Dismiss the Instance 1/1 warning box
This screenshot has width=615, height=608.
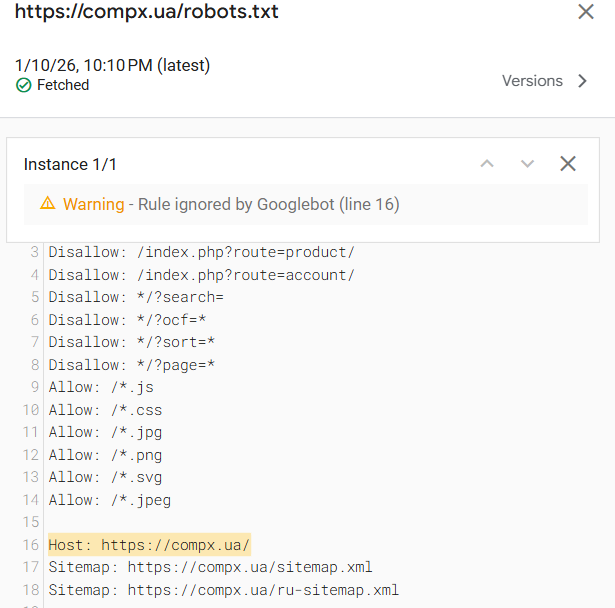pos(568,164)
